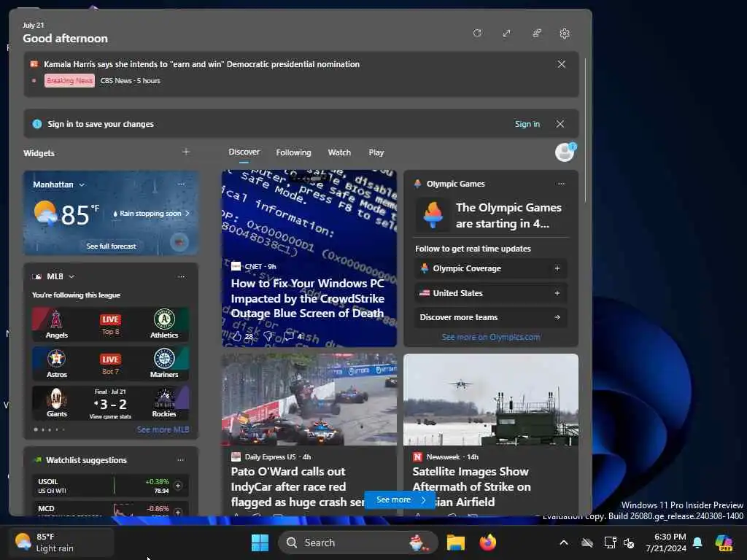Refresh the widgets feed
This screenshot has height=560, width=747.
477,34
